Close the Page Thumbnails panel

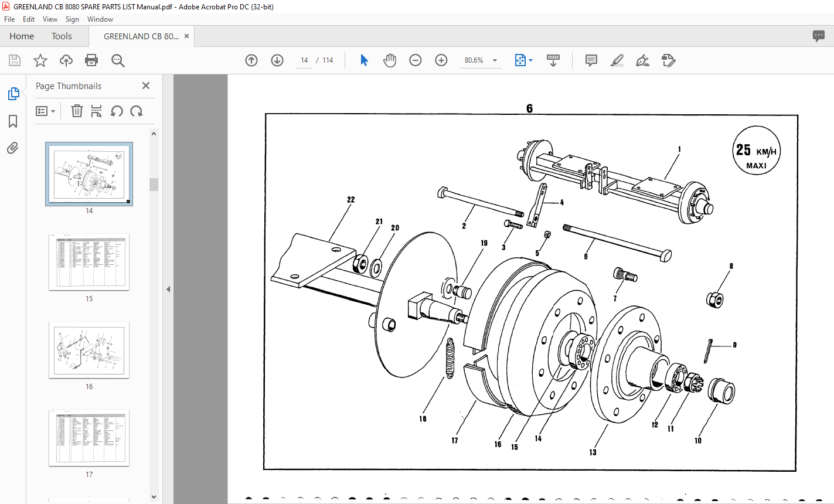coord(146,86)
